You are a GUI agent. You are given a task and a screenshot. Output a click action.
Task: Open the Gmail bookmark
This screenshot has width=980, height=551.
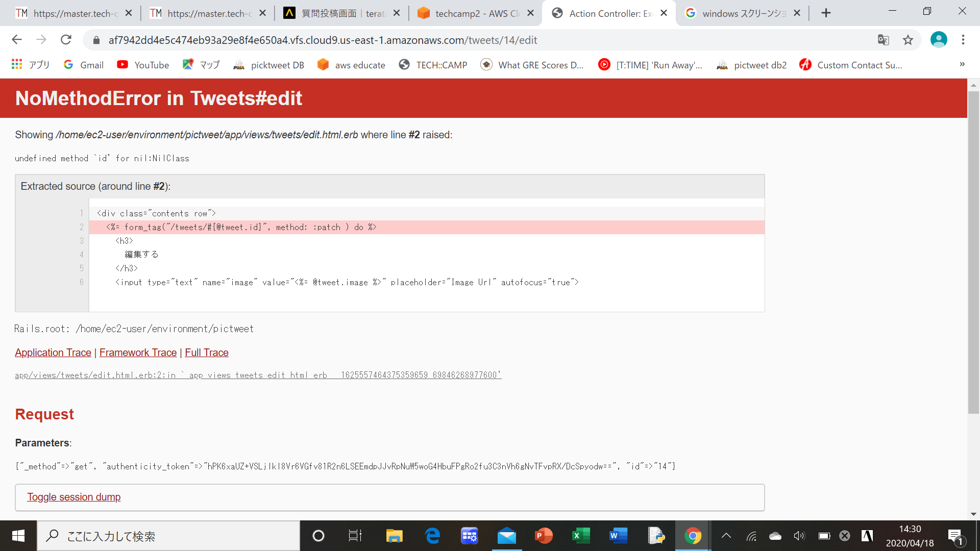(x=83, y=65)
